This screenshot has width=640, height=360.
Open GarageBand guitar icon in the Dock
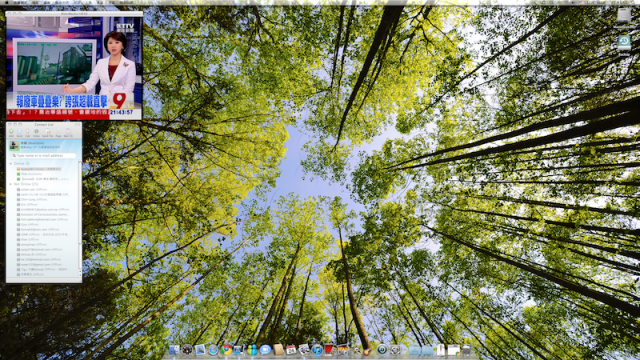coord(368,350)
